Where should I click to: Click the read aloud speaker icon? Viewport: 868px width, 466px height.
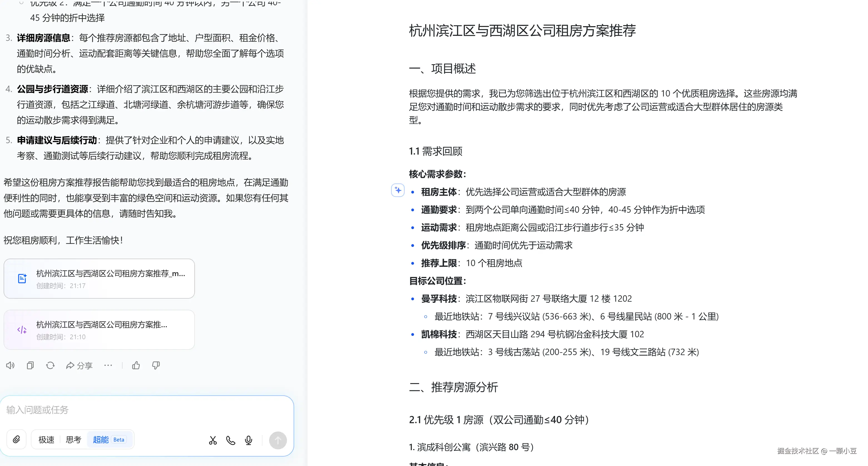(10, 365)
